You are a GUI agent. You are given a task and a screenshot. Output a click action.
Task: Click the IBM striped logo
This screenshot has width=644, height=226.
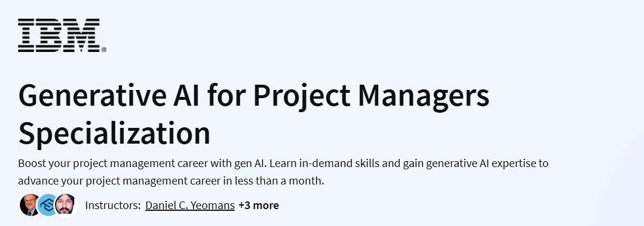pyautogui.click(x=59, y=35)
